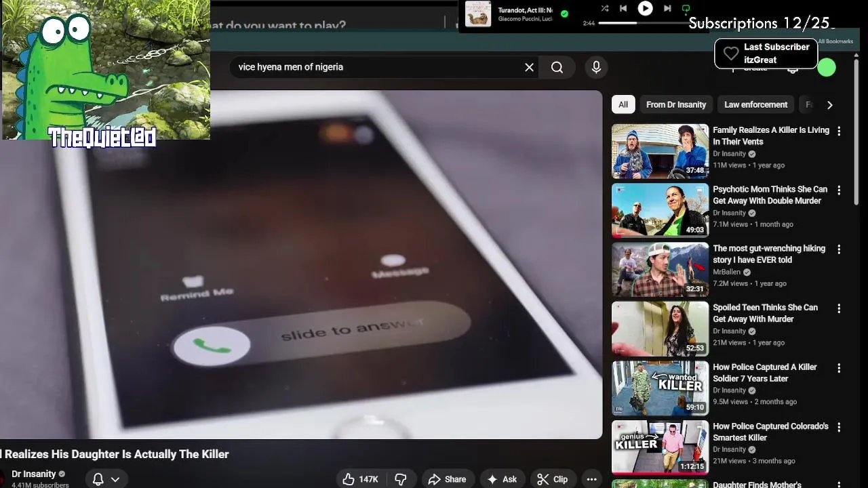
Task: Hit the play button in Spotify player
Action: click(645, 9)
